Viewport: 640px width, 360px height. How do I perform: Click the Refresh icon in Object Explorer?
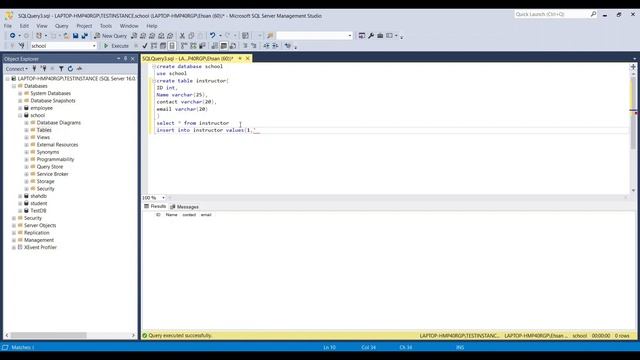click(x=70, y=69)
